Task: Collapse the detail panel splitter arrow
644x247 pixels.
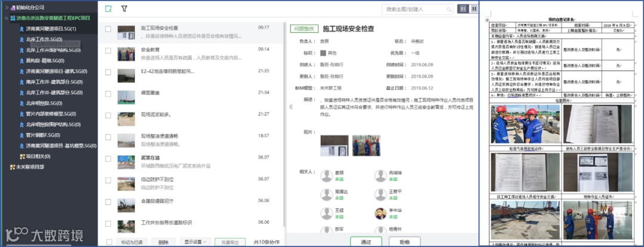Action: pyautogui.click(x=290, y=107)
